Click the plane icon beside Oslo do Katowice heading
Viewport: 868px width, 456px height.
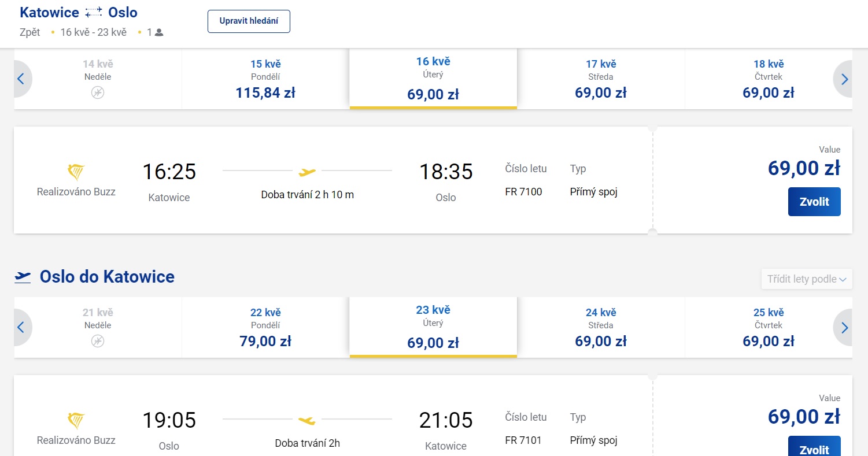[23, 277]
